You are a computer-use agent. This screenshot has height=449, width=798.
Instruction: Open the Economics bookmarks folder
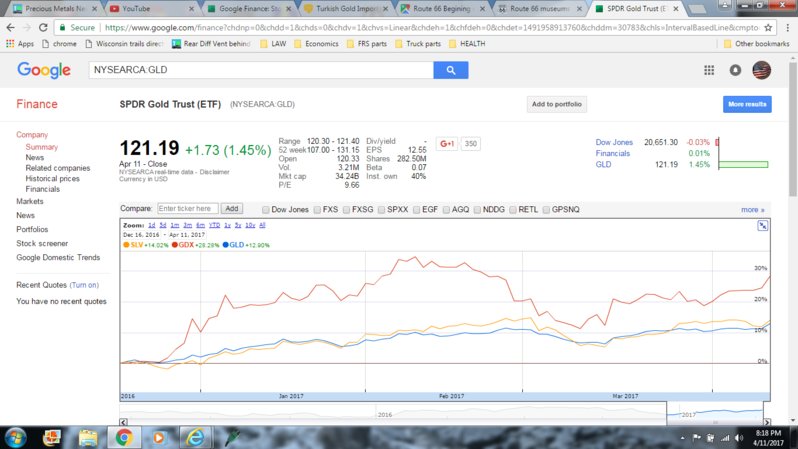pos(316,44)
